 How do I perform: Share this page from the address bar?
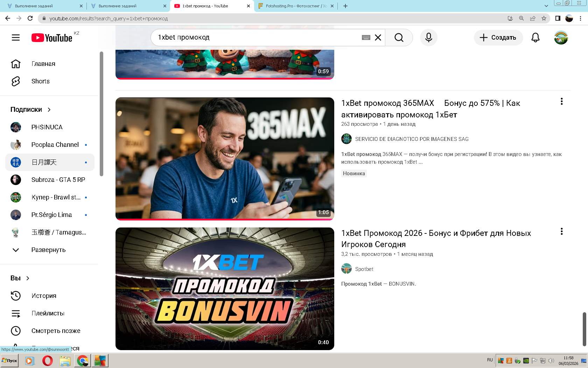(533, 18)
